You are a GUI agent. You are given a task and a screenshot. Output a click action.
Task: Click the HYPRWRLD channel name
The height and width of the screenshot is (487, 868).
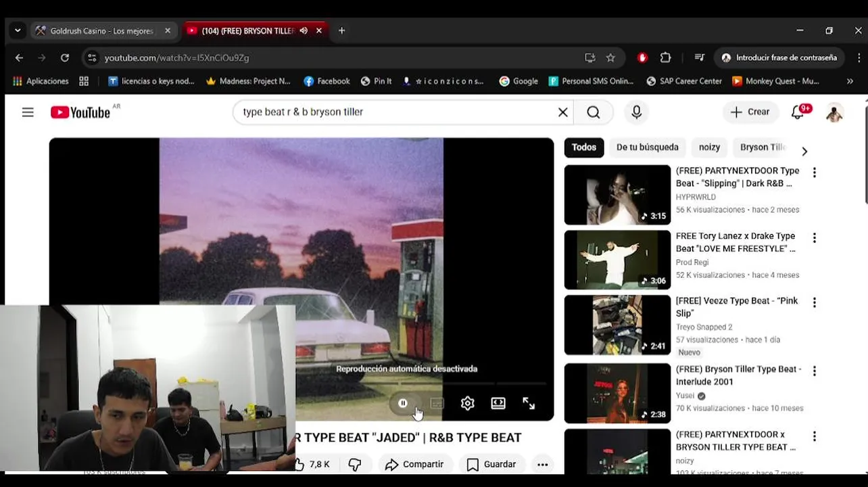point(696,197)
